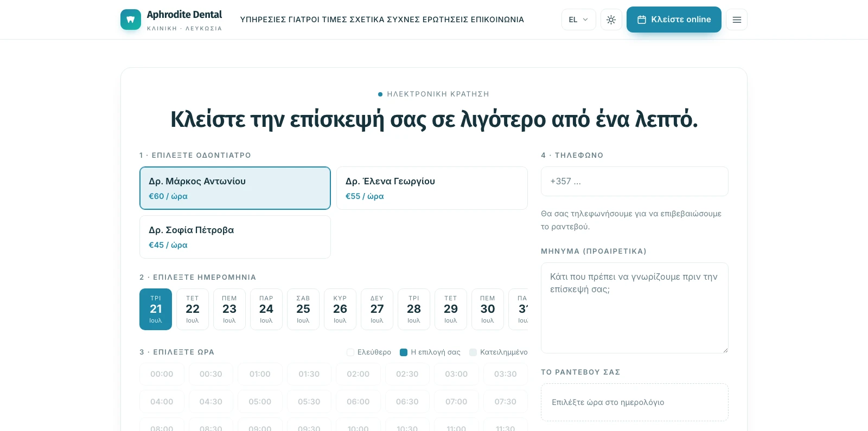Image resolution: width=868 pixels, height=431 pixels.
Task: Open the ΤΙΜΕΣ nav link
Action: tap(335, 20)
